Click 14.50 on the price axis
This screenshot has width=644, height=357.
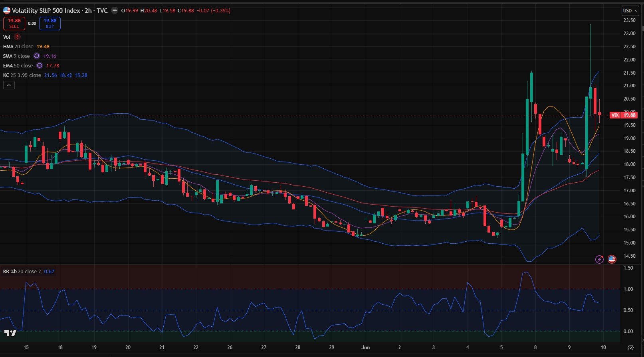630,256
